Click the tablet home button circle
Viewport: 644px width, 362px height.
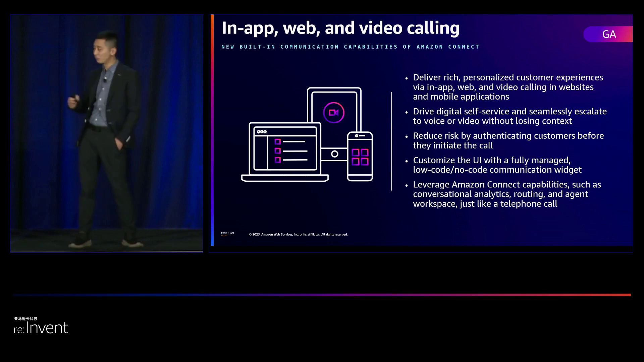coord(334,154)
